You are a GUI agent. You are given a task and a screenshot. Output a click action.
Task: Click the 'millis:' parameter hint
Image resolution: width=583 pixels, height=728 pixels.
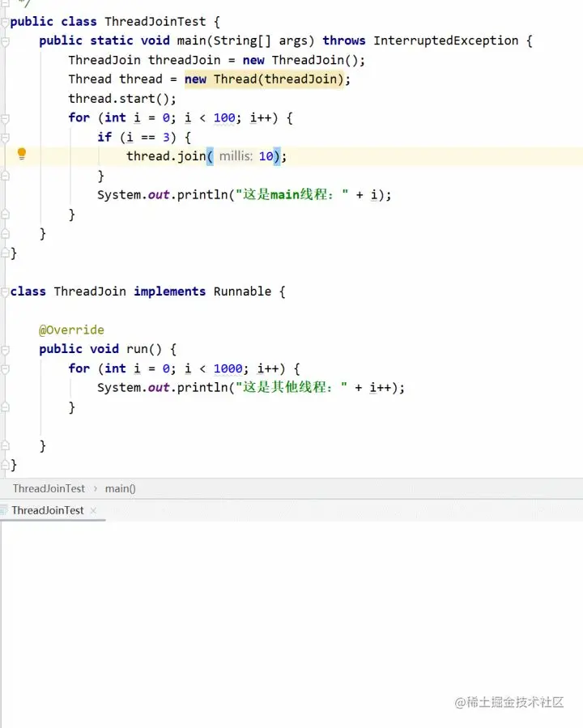click(236, 156)
